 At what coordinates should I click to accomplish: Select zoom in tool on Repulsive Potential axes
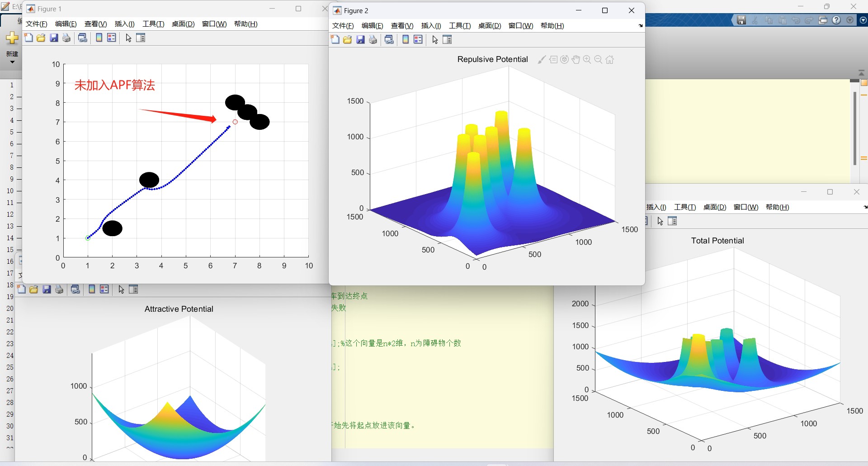(587, 60)
